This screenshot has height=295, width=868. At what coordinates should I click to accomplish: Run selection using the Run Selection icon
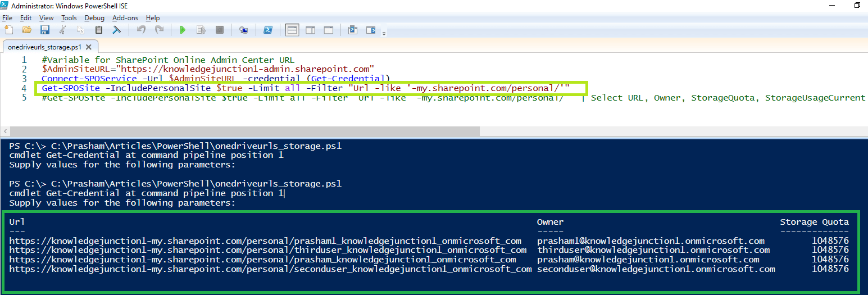pos(201,30)
